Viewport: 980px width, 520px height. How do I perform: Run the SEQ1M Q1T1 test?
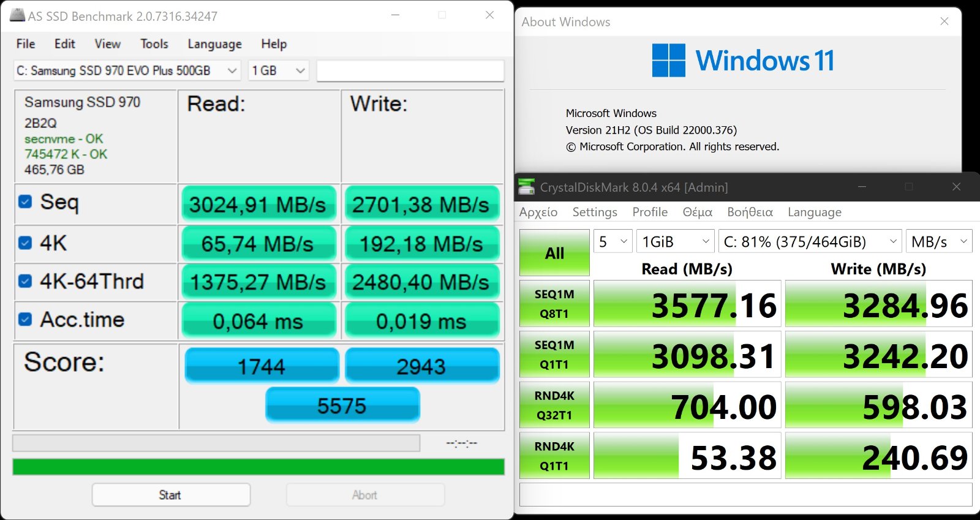pos(554,355)
